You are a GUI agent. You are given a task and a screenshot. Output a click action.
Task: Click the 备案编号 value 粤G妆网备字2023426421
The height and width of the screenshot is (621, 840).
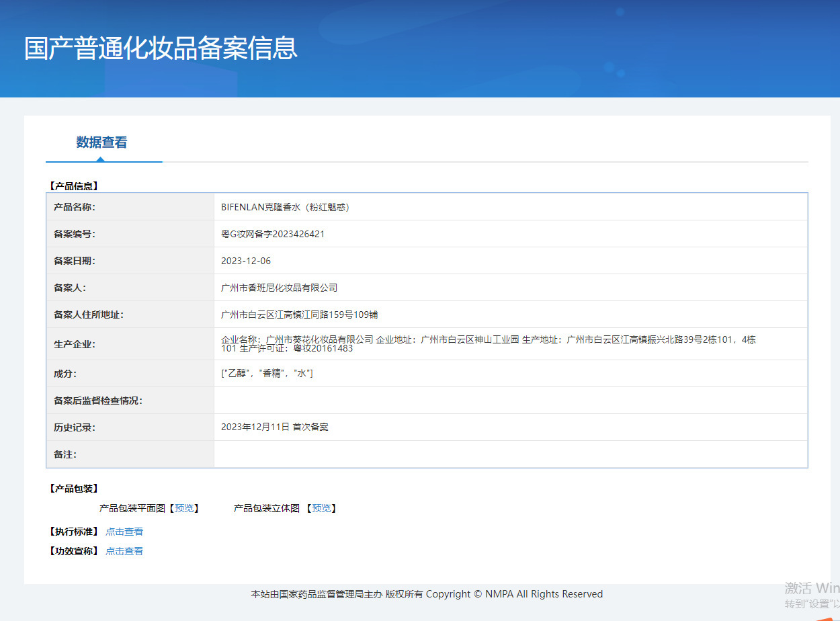tap(273, 234)
